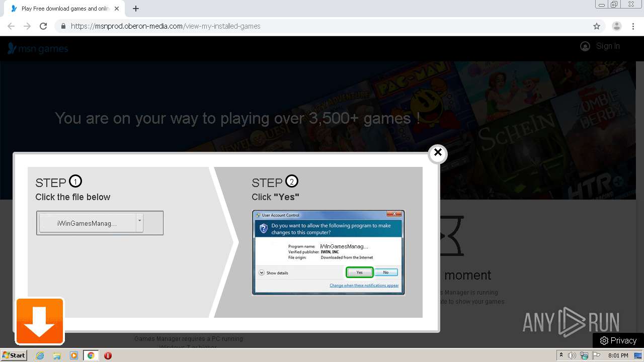This screenshot has width=644, height=362.
Task: Click the orange download arrow icon
Action: (x=40, y=321)
